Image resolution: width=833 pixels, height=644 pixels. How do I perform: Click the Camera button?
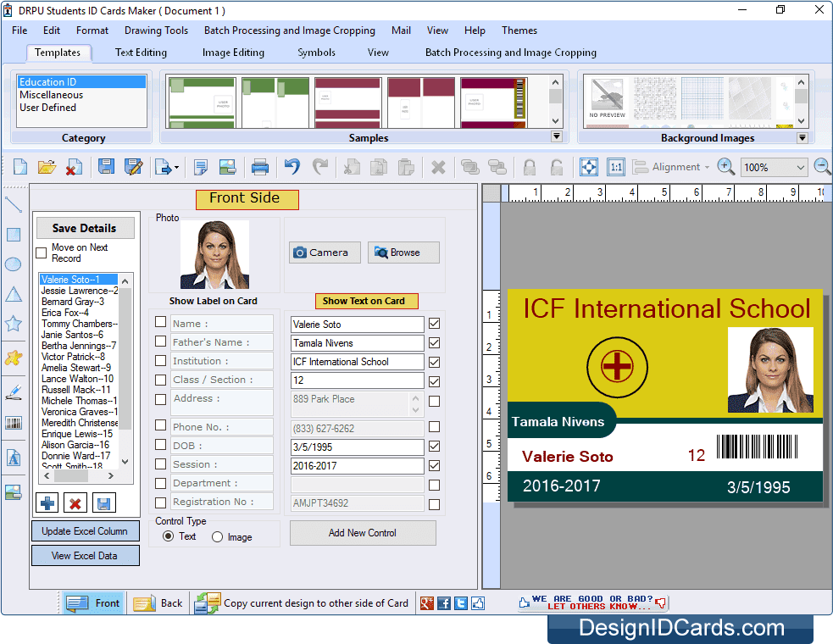(325, 253)
